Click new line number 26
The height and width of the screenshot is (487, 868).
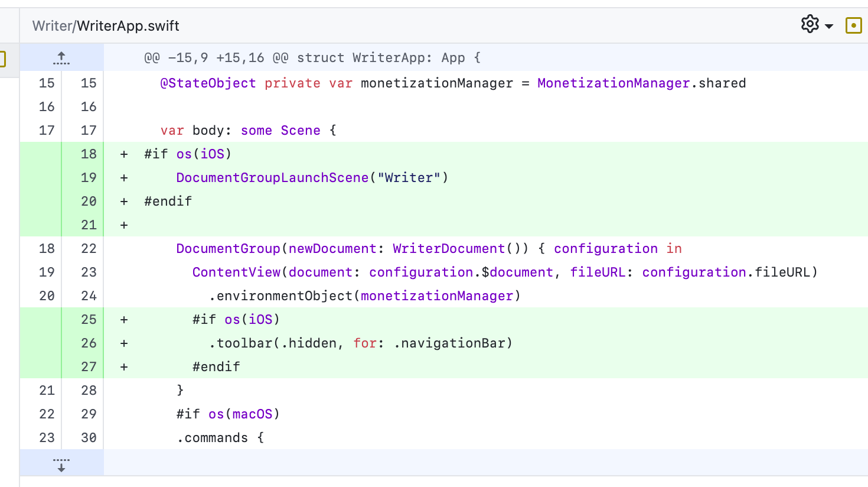[x=89, y=343]
